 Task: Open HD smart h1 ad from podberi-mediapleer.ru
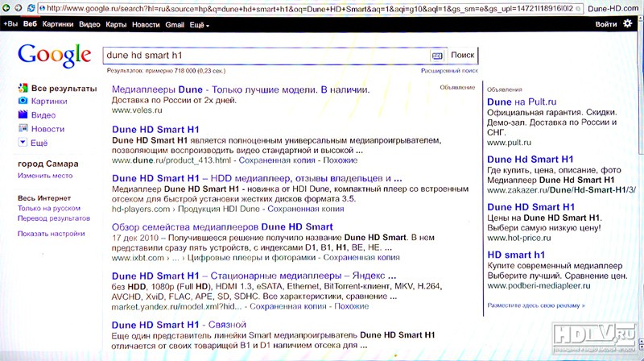pos(516,255)
